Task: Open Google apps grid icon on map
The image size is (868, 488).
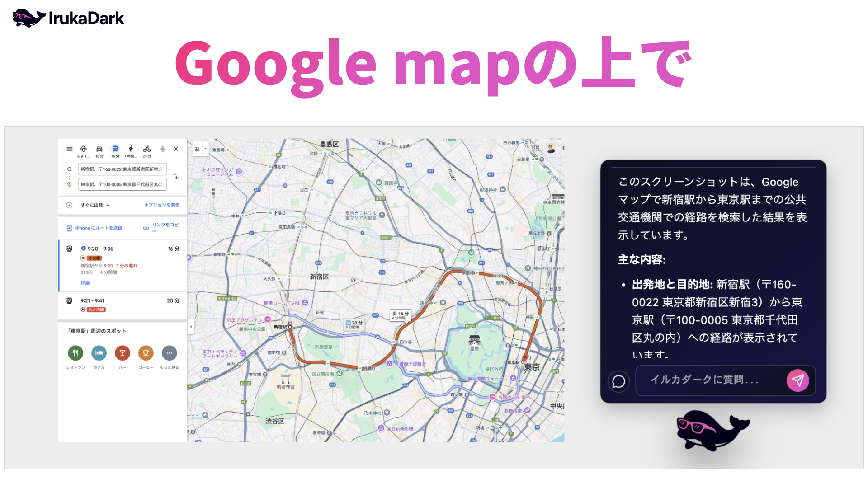Action: [x=536, y=148]
